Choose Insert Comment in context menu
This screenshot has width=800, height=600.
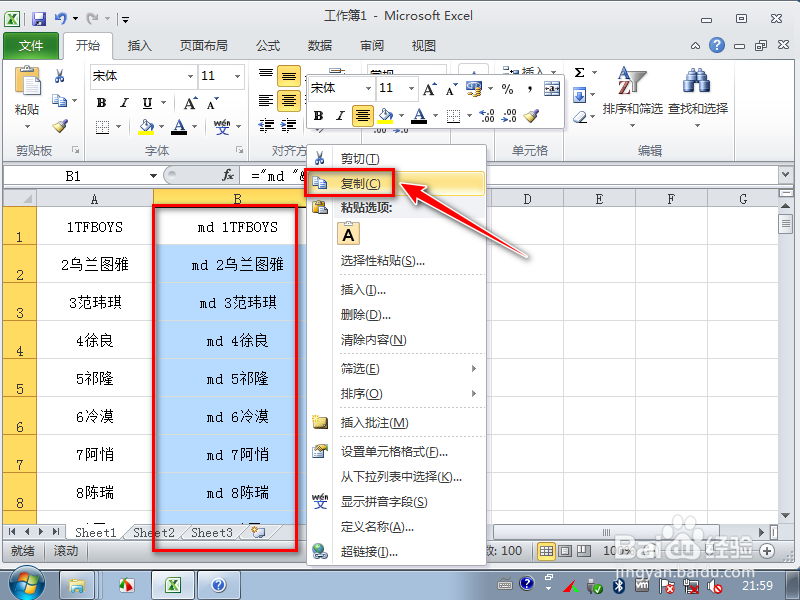click(x=395, y=422)
